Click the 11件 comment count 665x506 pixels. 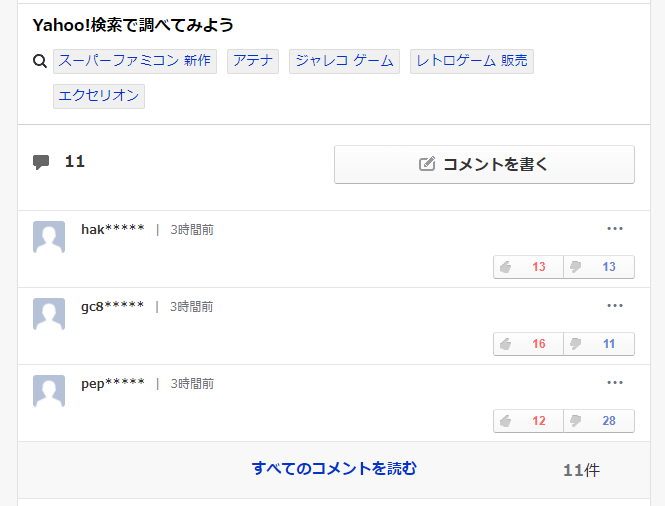pos(581,470)
